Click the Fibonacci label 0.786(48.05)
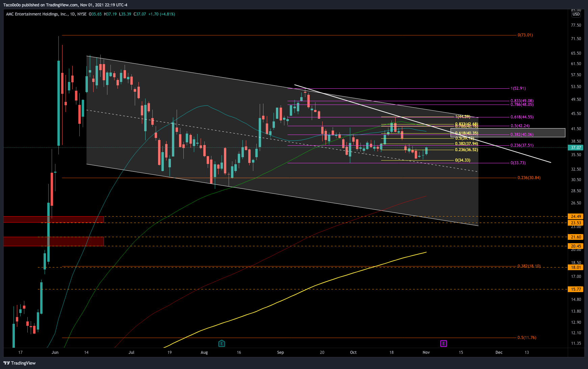The image size is (588, 369). click(522, 105)
